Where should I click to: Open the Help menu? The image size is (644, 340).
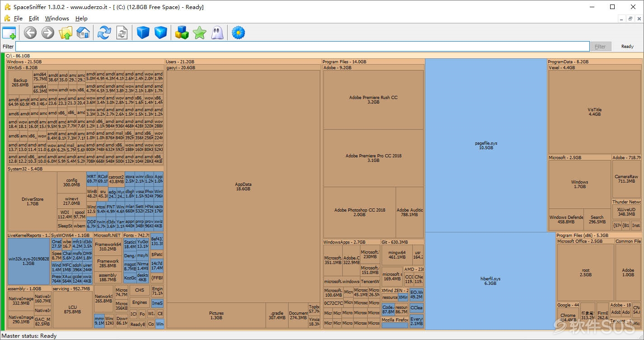coord(81,19)
